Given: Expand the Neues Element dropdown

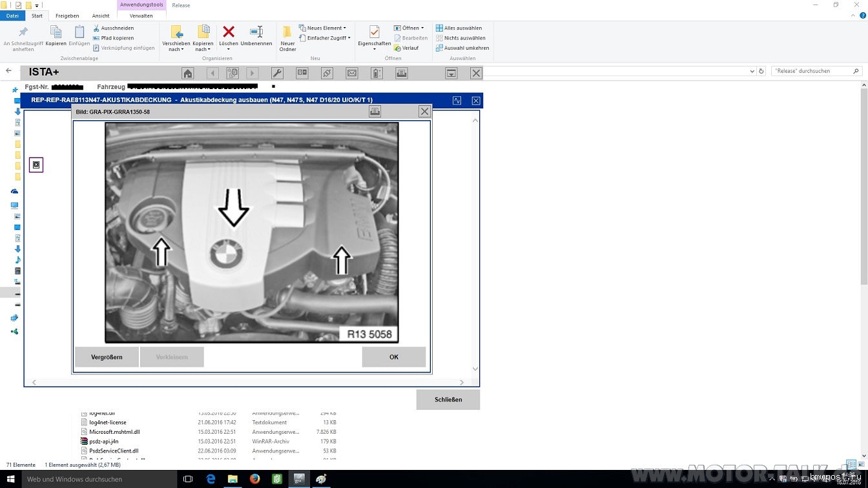Looking at the screenshot, I should pos(344,28).
